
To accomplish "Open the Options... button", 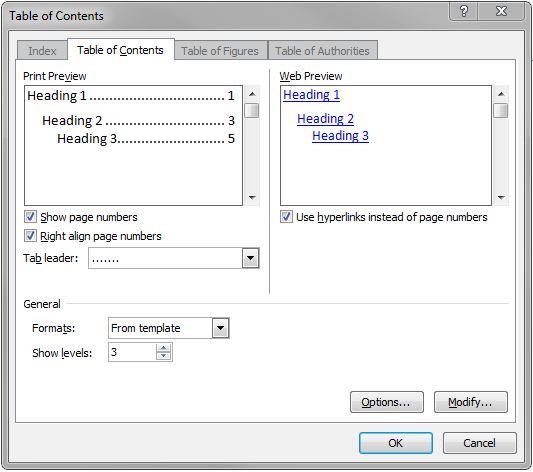I will (x=386, y=402).
